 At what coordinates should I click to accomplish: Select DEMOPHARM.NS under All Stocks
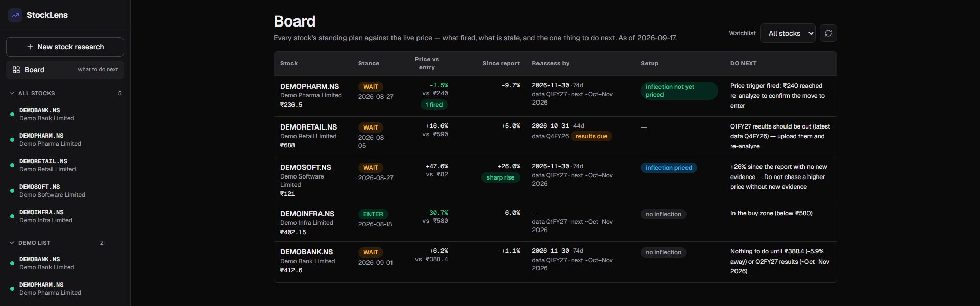tap(65, 140)
